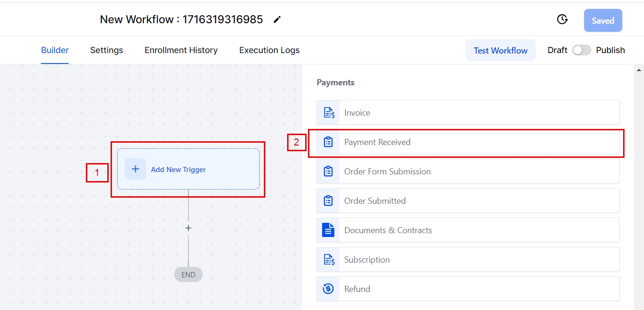Image resolution: width=644 pixels, height=310 pixels.
Task: Go to the Execution Logs tab
Action: (x=269, y=50)
